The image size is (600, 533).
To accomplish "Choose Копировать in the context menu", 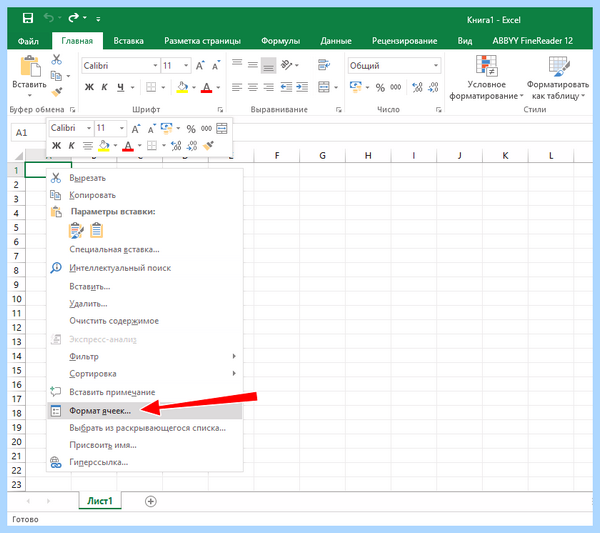I will [145, 195].
